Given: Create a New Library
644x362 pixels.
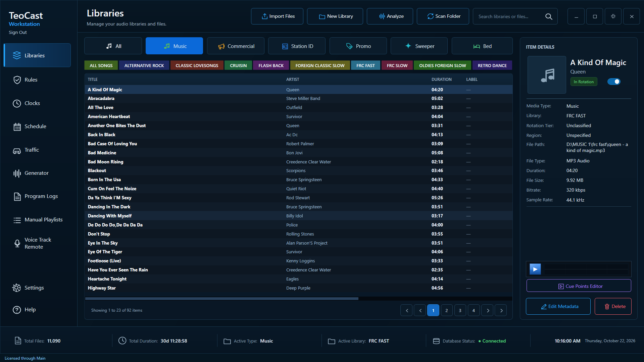Looking at the screenshot, I should 335,16.
